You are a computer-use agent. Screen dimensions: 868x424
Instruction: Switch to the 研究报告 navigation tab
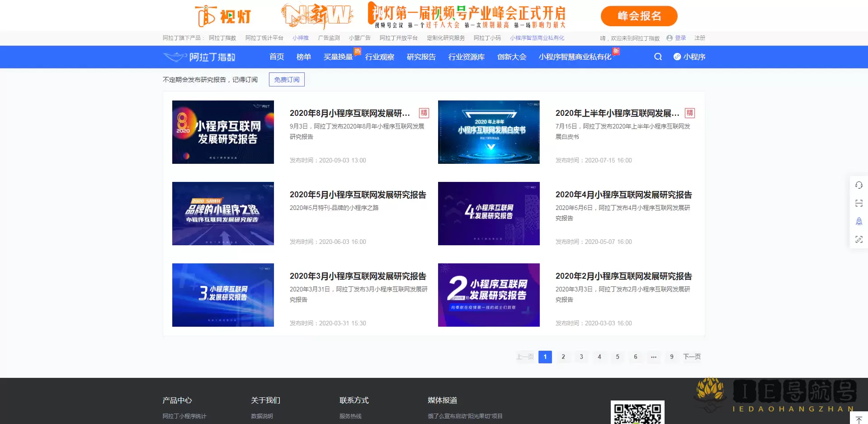click(x=421, y=57)
